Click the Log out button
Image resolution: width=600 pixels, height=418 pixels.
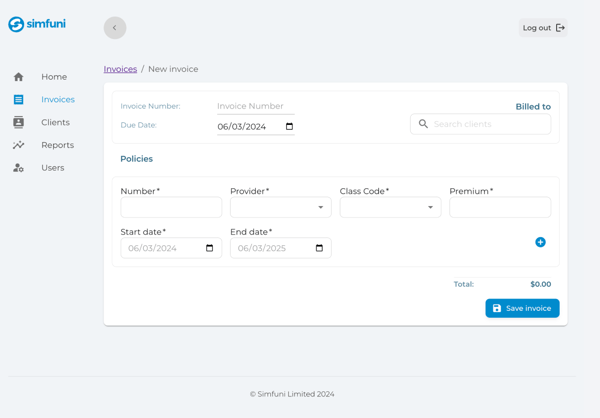click(543, 28)
